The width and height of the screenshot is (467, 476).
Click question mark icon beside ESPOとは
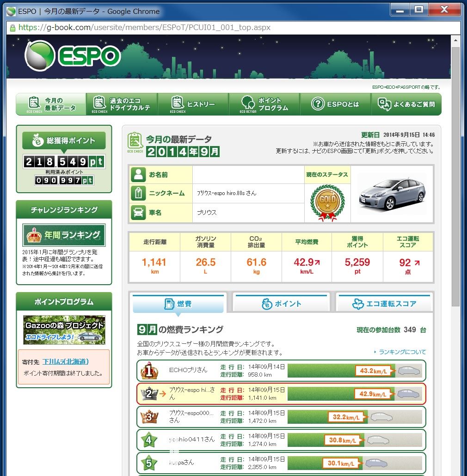click(318, 104)
